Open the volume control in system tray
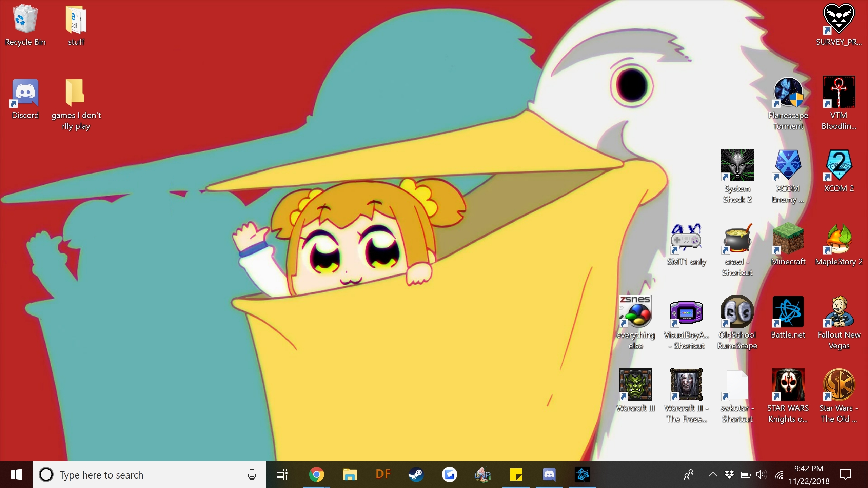The height and width of the screenshot is (488, 868). pos(762,474)
